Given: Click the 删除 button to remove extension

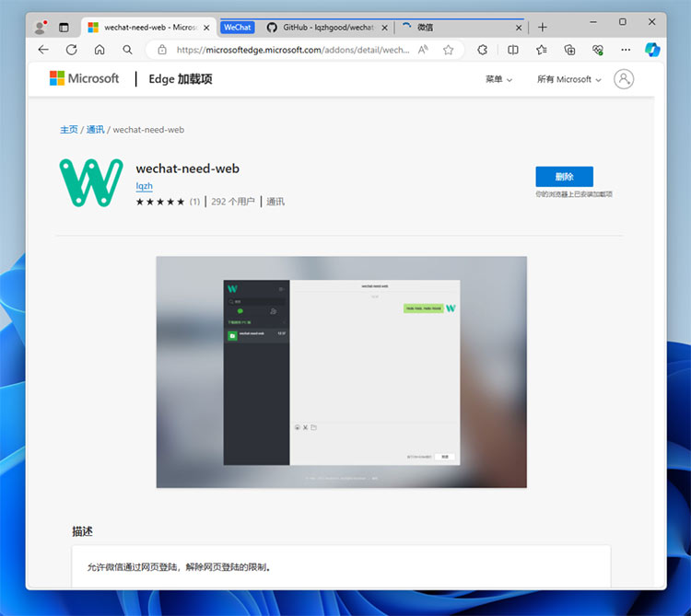Looking at the screenshot, I should [x=564, y=177].
